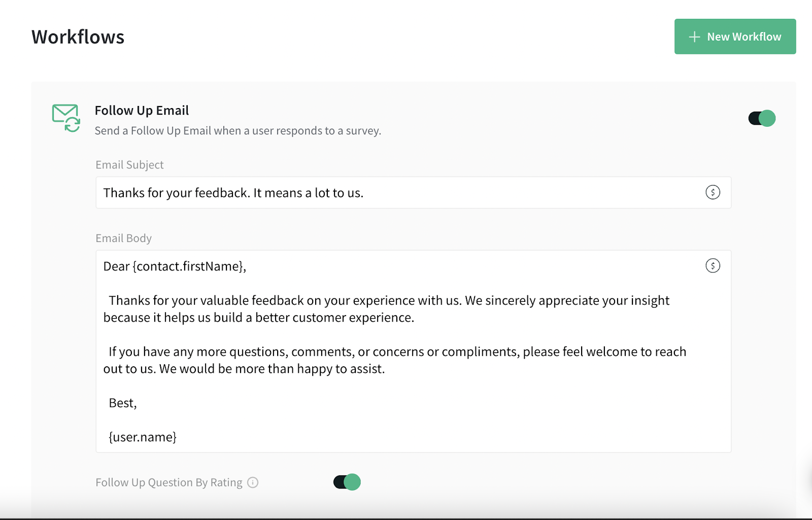Place cursor on {user.name} placeholder
This screenshot has width=812, height=520.
(x=143, y=437)
